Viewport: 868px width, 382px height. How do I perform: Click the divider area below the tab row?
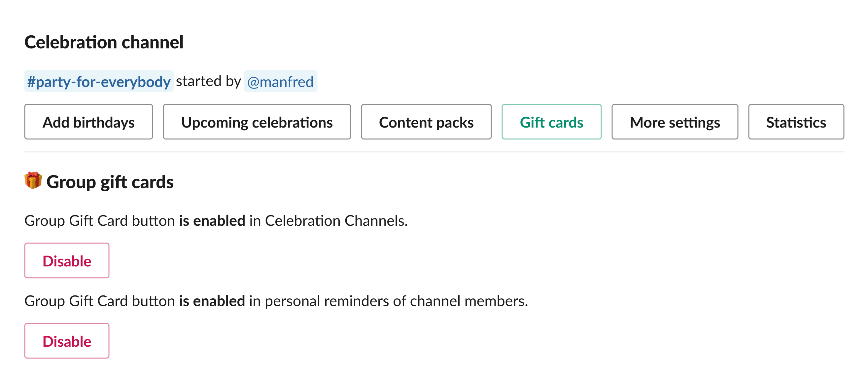pyautogui.click(x=434, y=152)
